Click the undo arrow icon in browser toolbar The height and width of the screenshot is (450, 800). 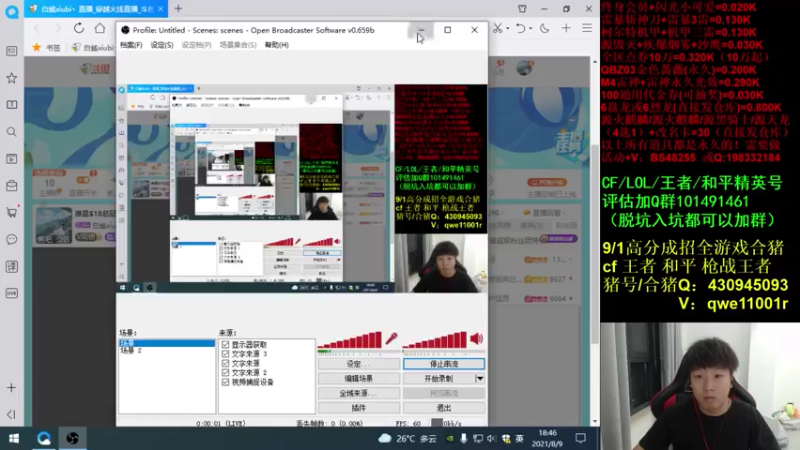coord(520,29)
